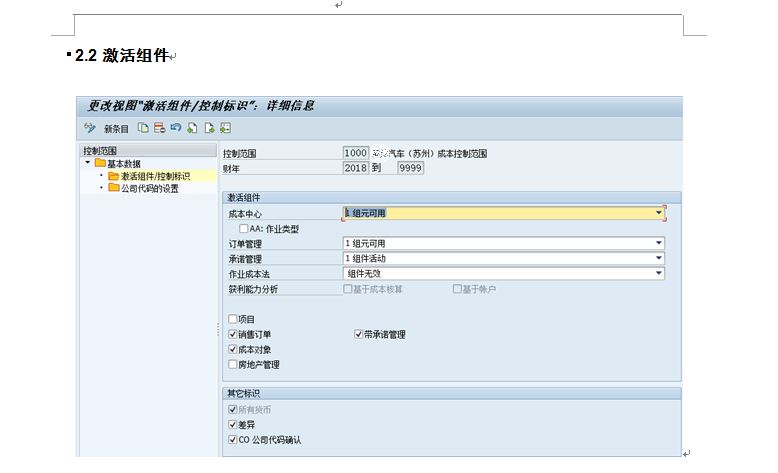Click the delete entry icon

tap(159, 128)
